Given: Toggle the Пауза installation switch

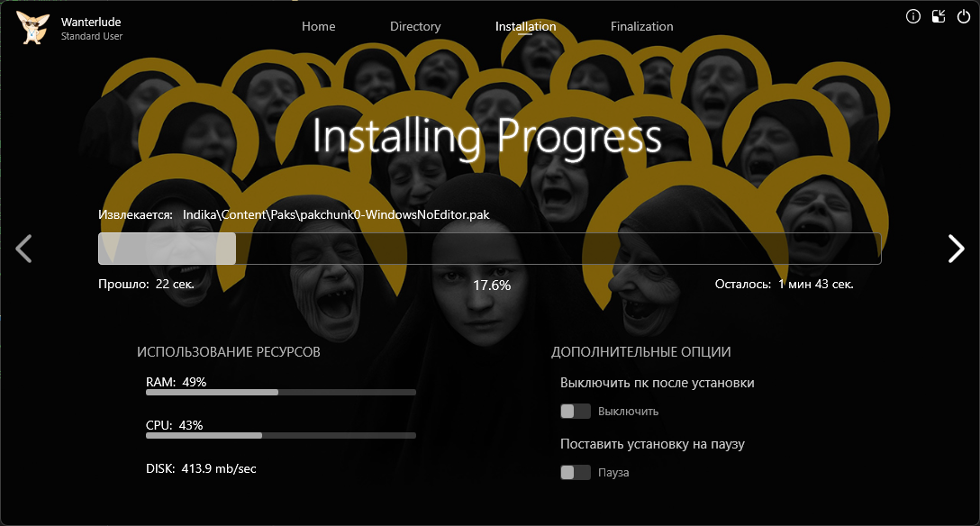Looking at the screenshot, I should [x=576, y=473].
